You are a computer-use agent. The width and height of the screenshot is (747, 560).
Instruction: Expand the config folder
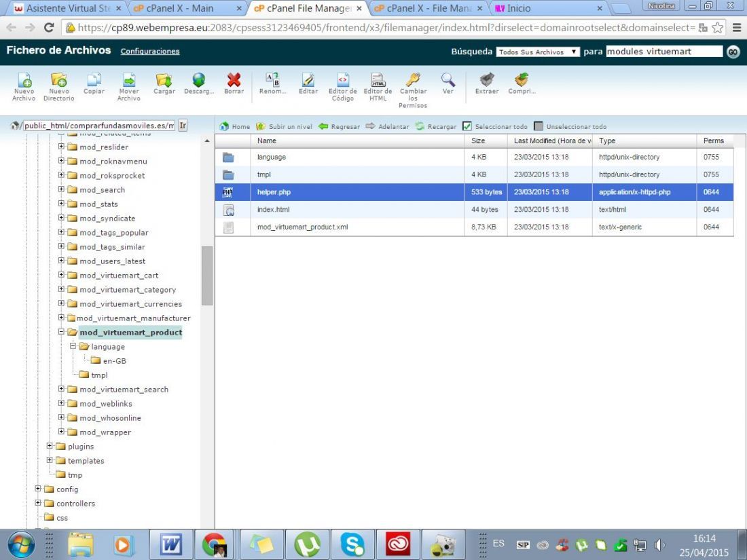(38, 489)
